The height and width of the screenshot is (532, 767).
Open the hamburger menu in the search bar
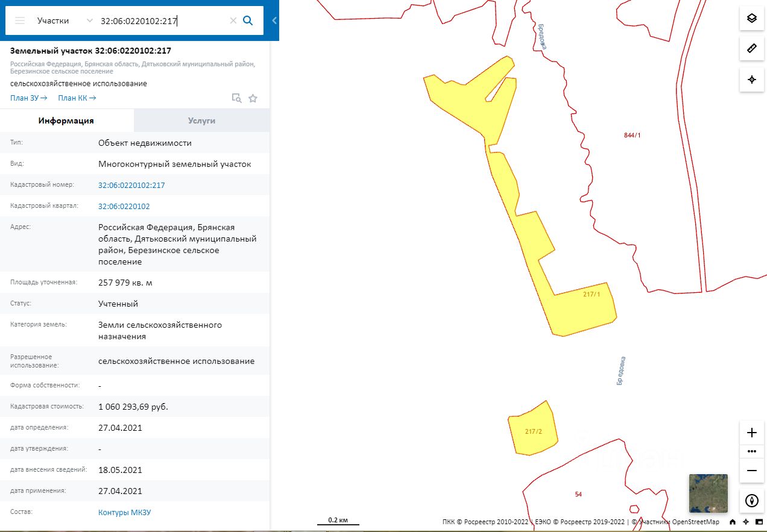coord(20,20)
